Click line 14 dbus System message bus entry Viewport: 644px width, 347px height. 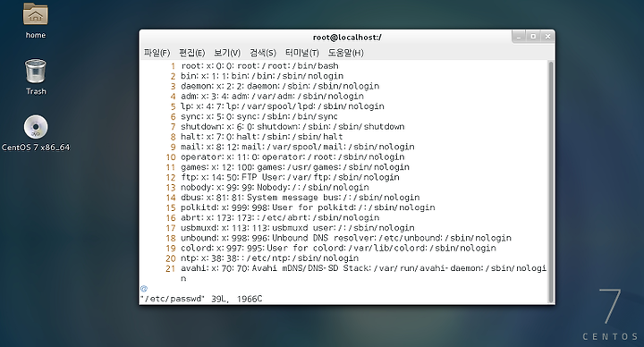301,198
